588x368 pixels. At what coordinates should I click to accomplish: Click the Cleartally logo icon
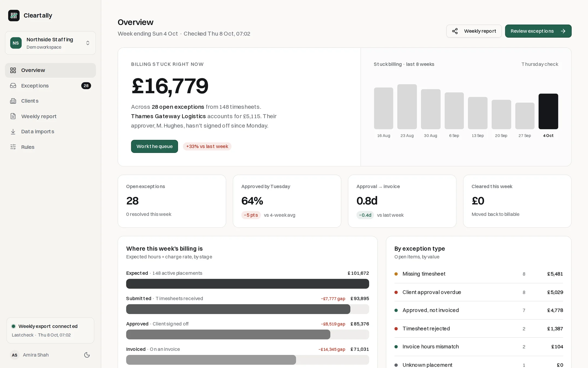point(14,16)
